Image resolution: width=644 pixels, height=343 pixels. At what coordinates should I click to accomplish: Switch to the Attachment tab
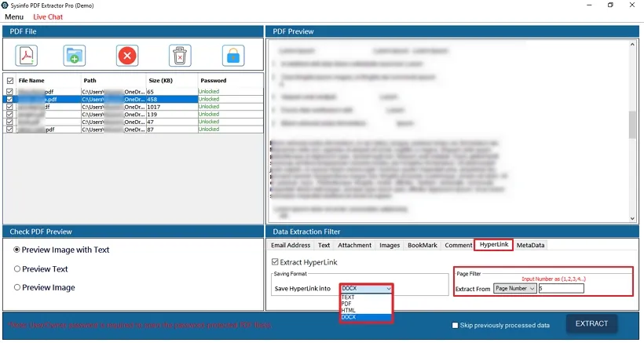354,245
